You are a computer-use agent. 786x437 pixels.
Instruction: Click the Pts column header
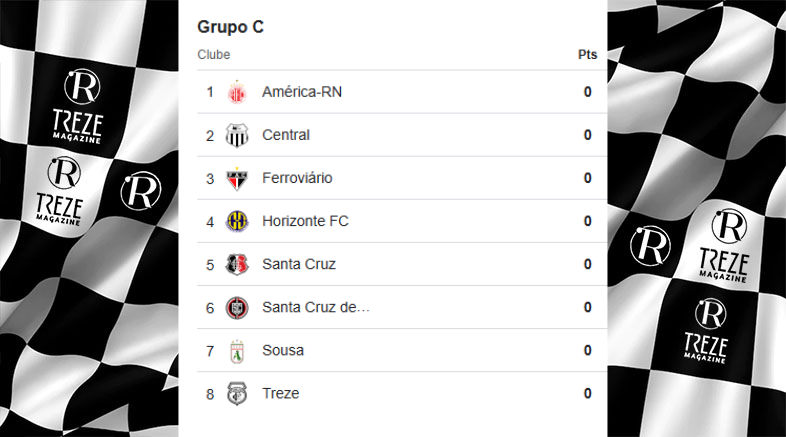(x=587, y=55)
